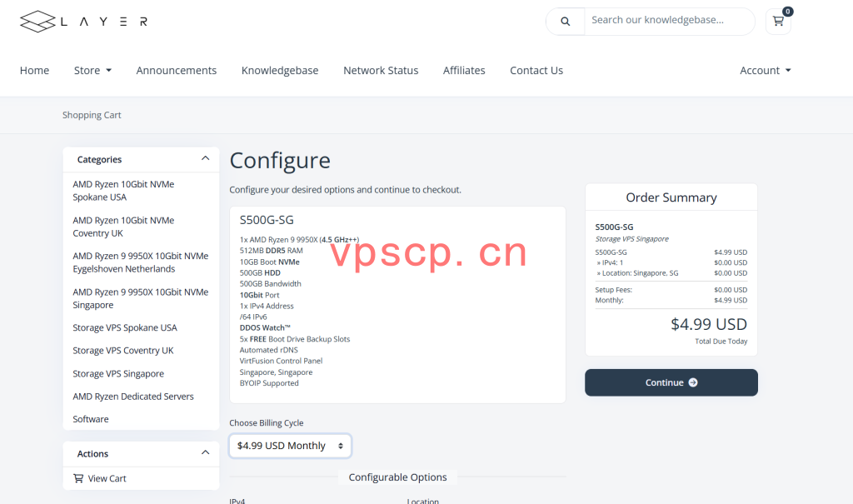Click the arrow icon on Continue button

tap(693, 382)
